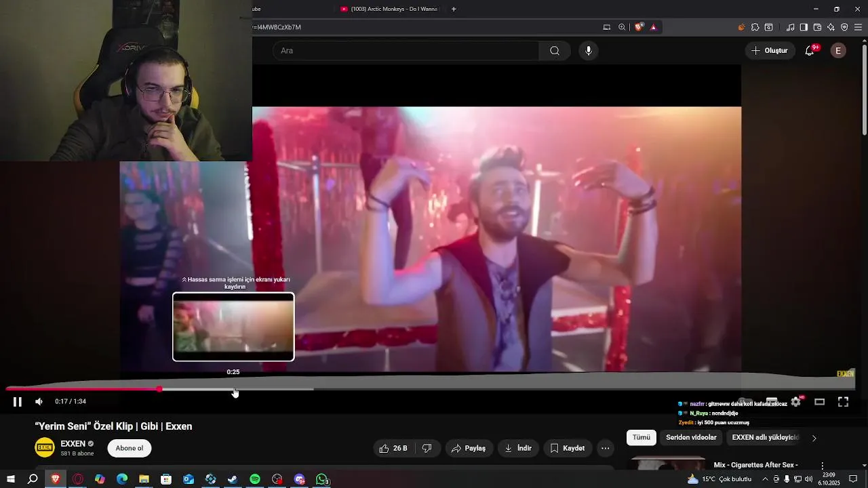Open File Explorer from the taskbar
Screen dimensions: 868x488
(144, 479)
